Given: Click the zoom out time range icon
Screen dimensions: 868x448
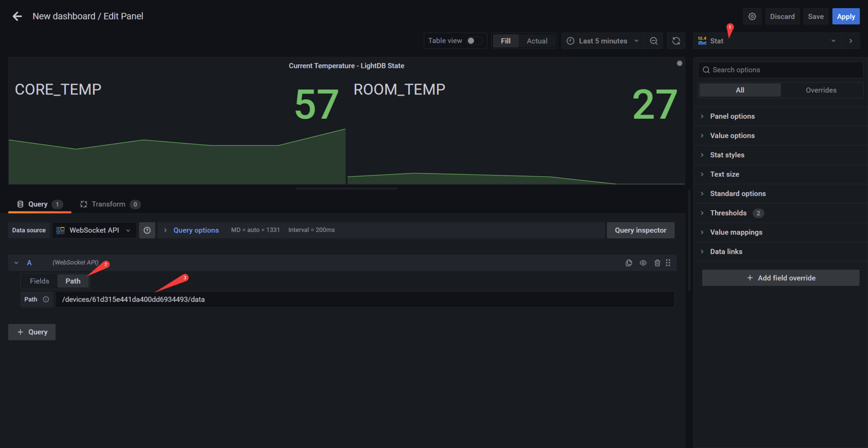Looking at the screenshot, I should [x=654, y=41].
